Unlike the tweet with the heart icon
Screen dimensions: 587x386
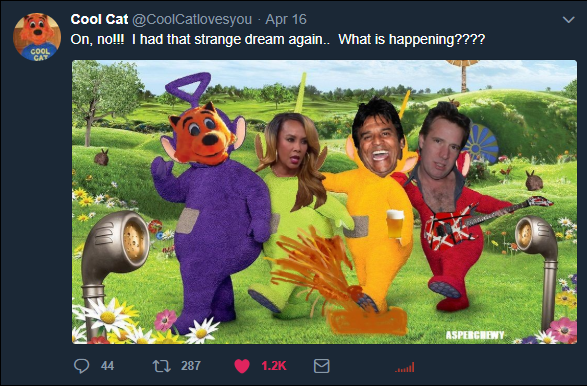[x=242, y=366]
